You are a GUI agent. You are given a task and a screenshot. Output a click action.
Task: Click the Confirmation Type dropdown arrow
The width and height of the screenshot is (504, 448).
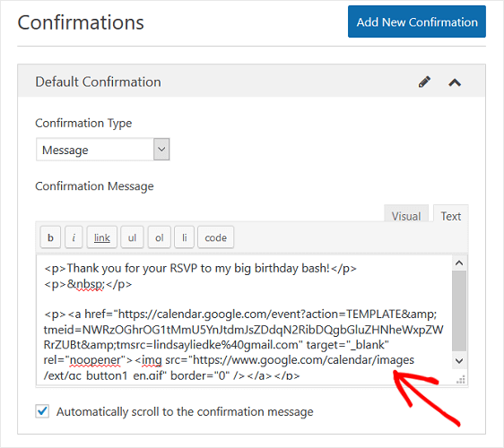[161, 150]
